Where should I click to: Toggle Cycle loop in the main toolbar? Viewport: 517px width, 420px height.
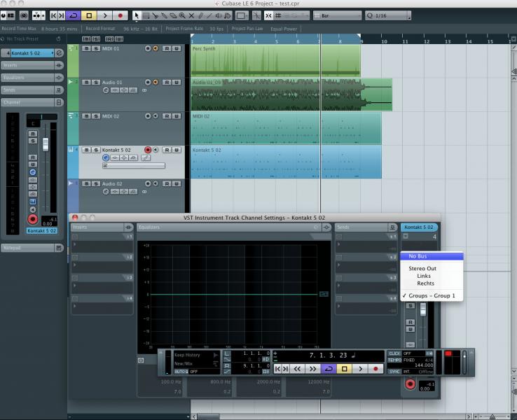pyautogui.click(x=73, y=15)
